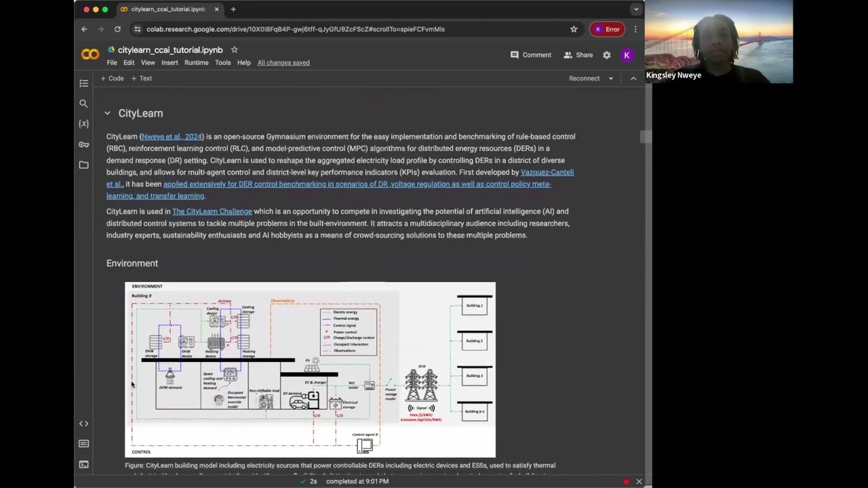This screenshot has width=868, height=488.
Task: Open the table of contents sidebar icon
Action: pyautogui.click(x=83, y=83)
